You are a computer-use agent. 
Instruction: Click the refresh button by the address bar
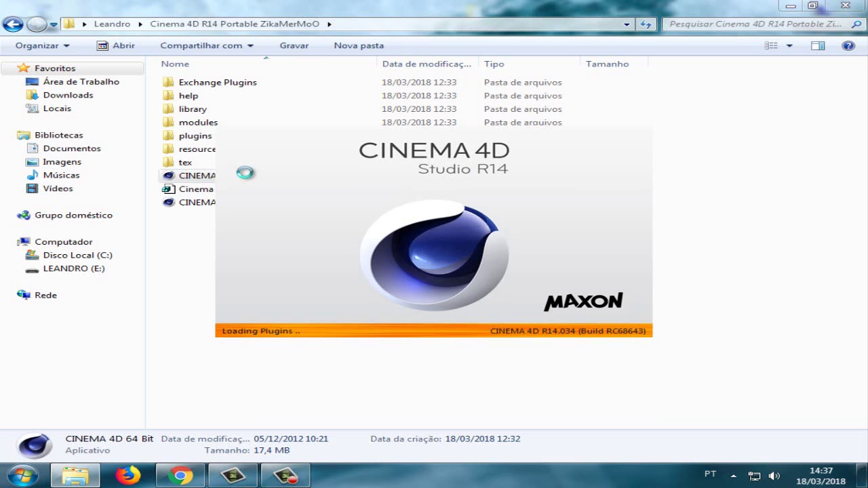(x=646, y=24)
